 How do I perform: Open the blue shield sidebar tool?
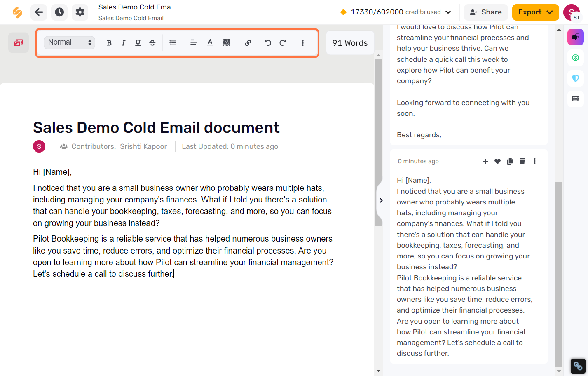[x=576, y=78]
